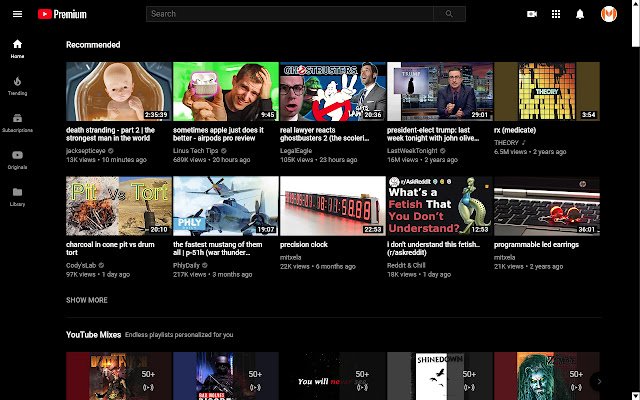Image resolution: width=640 pixels, height=400 pixels.
Task: Play the precision clock thumbnail
Action: [333, 206]
